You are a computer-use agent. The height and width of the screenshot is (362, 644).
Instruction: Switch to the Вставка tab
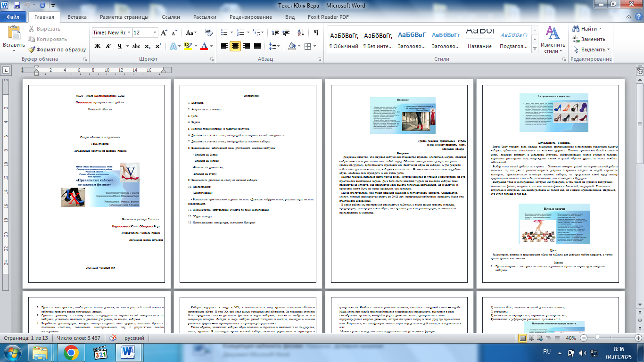point(77,17)
